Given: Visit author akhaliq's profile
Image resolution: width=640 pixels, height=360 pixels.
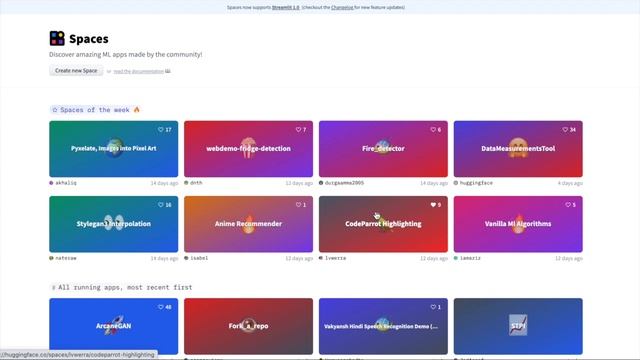Looking at the screenshot, I should point(66,183).
